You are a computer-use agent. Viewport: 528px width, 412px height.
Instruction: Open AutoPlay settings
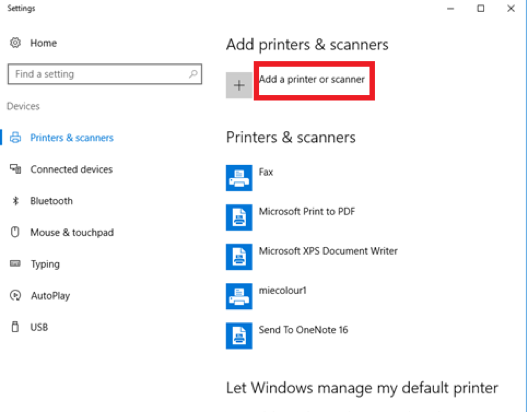51,296
